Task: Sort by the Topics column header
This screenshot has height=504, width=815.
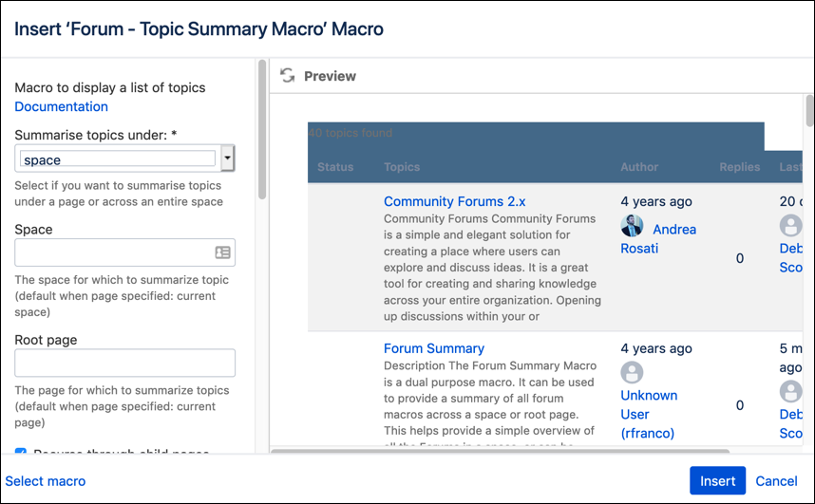Action: pos(402,167)
